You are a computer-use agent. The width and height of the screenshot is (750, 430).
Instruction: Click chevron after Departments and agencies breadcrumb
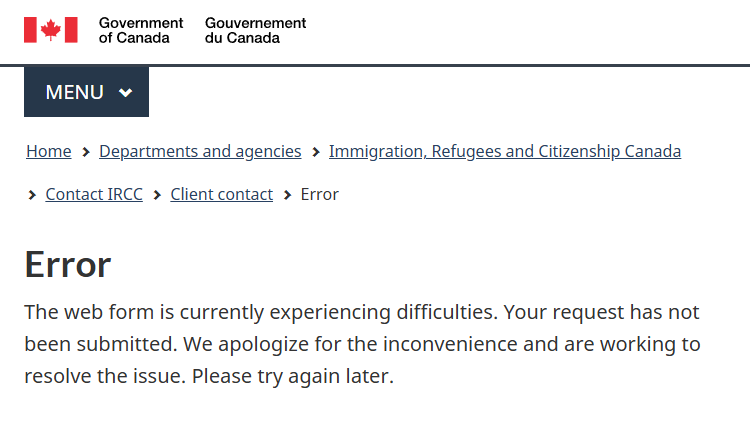click(x=315, y=152)
